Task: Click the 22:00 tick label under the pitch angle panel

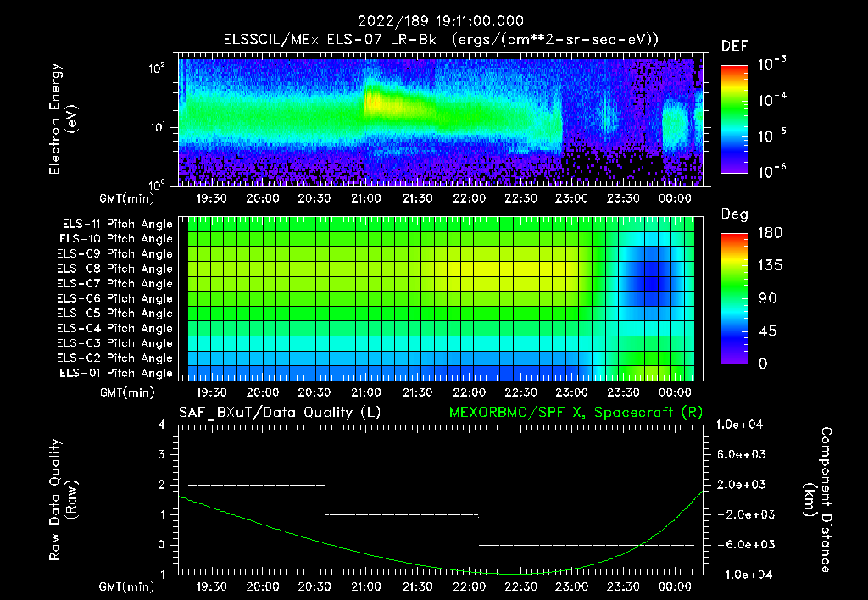Action: [469, 392]
